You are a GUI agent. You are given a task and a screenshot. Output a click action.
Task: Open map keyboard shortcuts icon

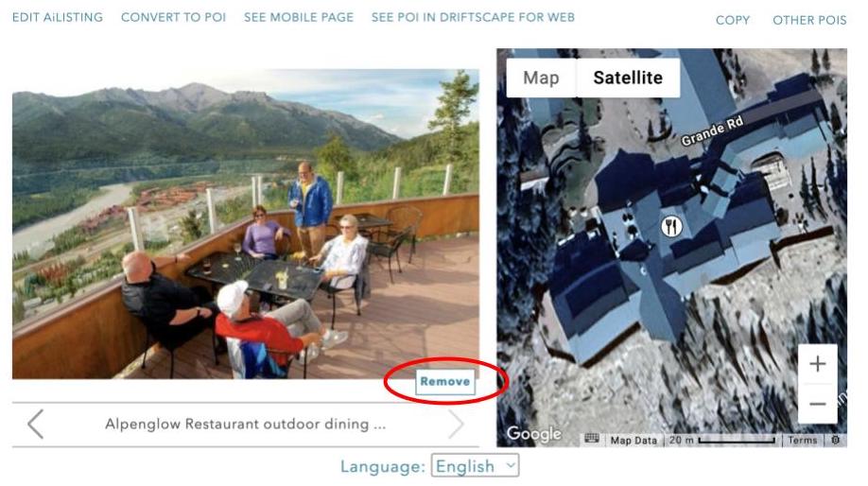tap(591, 440)
